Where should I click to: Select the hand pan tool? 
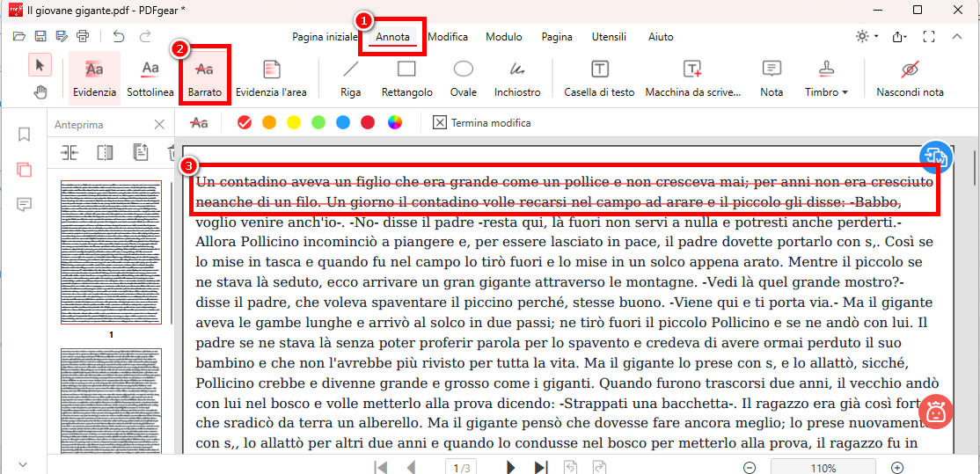(x=40, y=92)
